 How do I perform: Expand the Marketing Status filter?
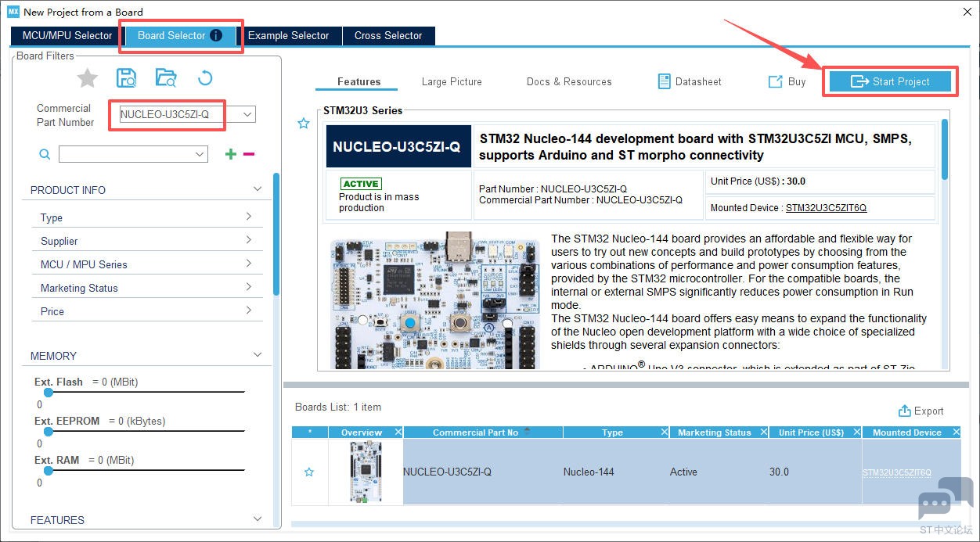pos(249,287)
